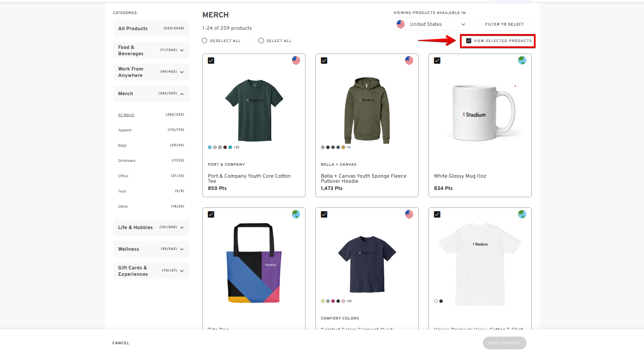The image size is (644, 354).
Task: Expand the Food & Beverages category
Action: [182, 51]
